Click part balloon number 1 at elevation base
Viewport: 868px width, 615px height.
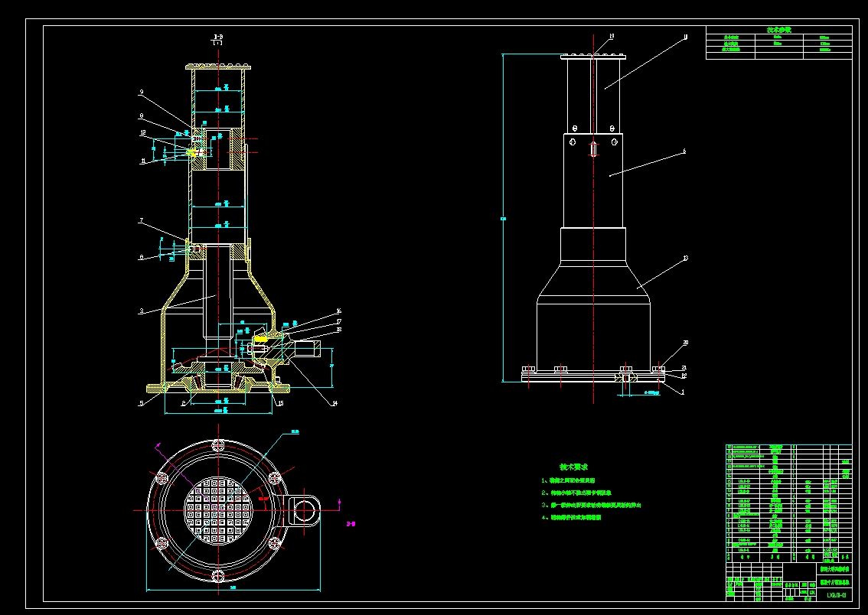pyautogui.click(x=683, y=392)
